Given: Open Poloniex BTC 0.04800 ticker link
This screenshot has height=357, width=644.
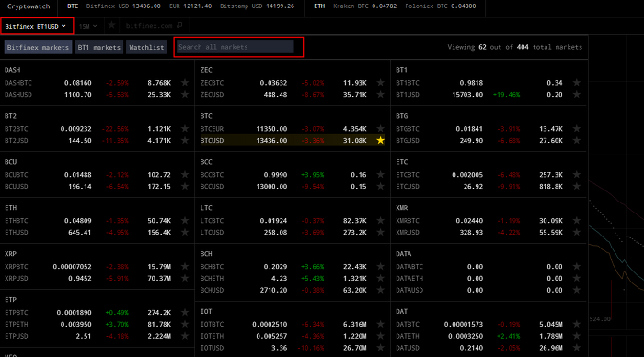Looking at the screenshot, I should [441, 6].
